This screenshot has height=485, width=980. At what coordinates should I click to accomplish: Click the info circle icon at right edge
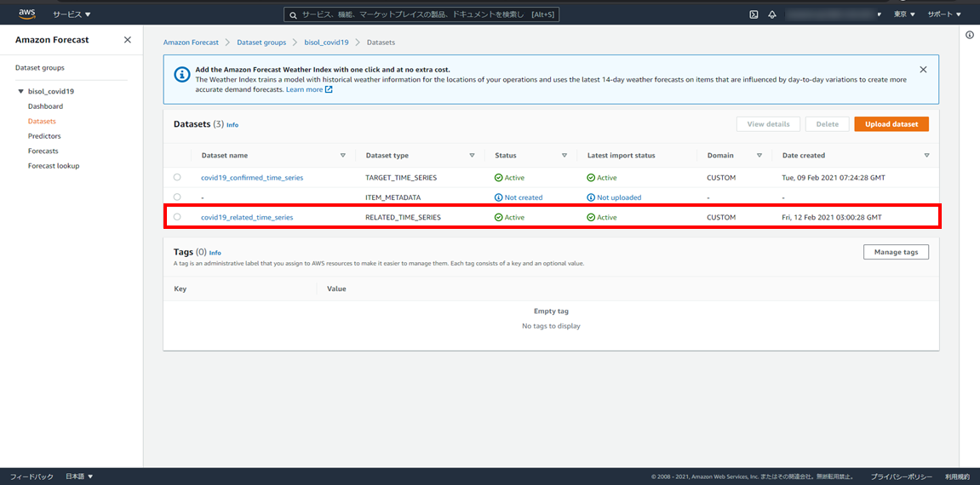pyautogui.click(x=970, y=35)
